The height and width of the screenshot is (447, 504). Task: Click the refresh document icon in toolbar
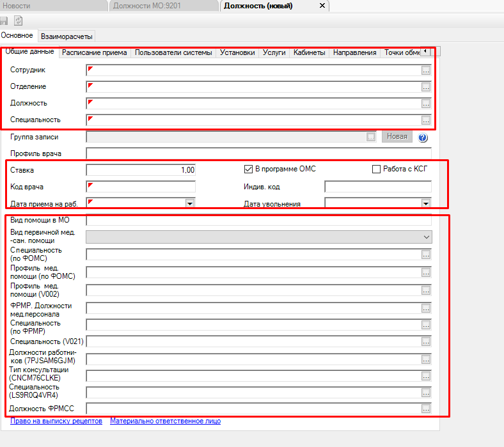tap(19, 21)
